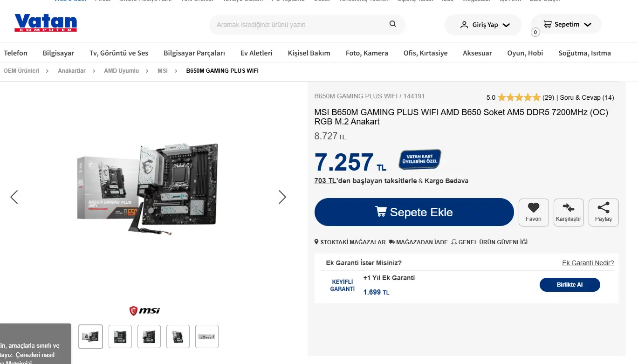Click the product title text
This screenshot has width=638, height=364.
pyautogui.click(x=461, y=117)
